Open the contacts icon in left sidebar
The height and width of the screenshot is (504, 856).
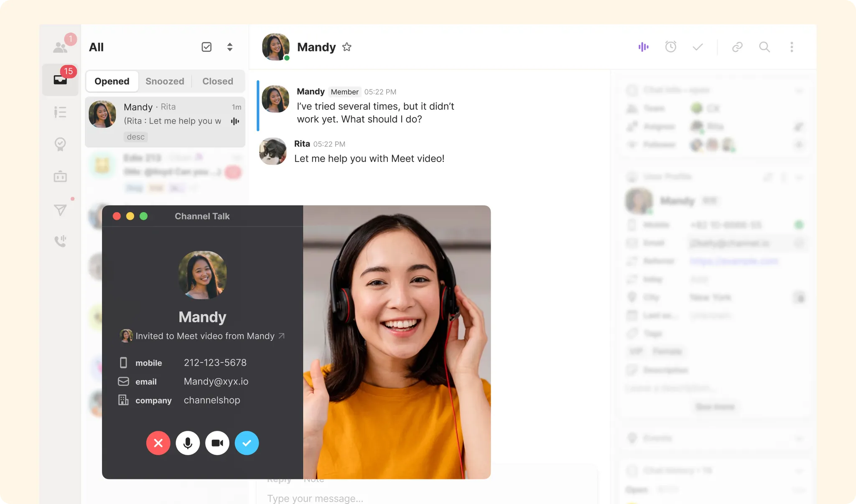(60, 47)
